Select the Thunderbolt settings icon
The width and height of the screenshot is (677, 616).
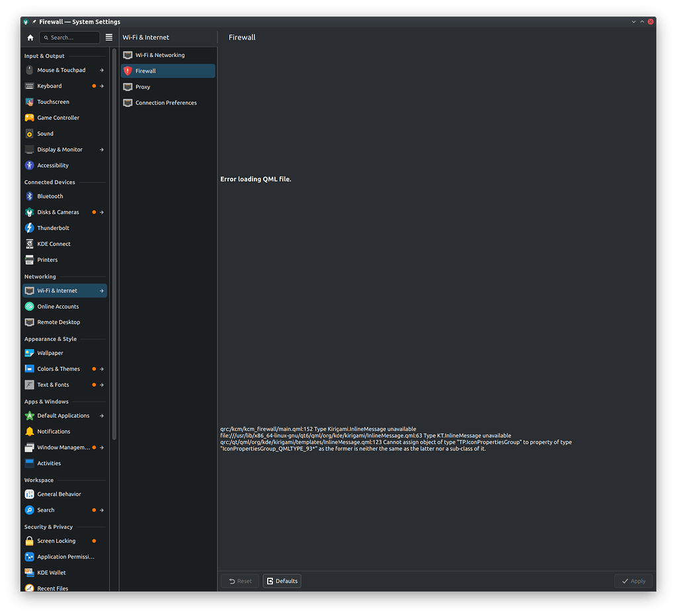(x=29, y=228)
